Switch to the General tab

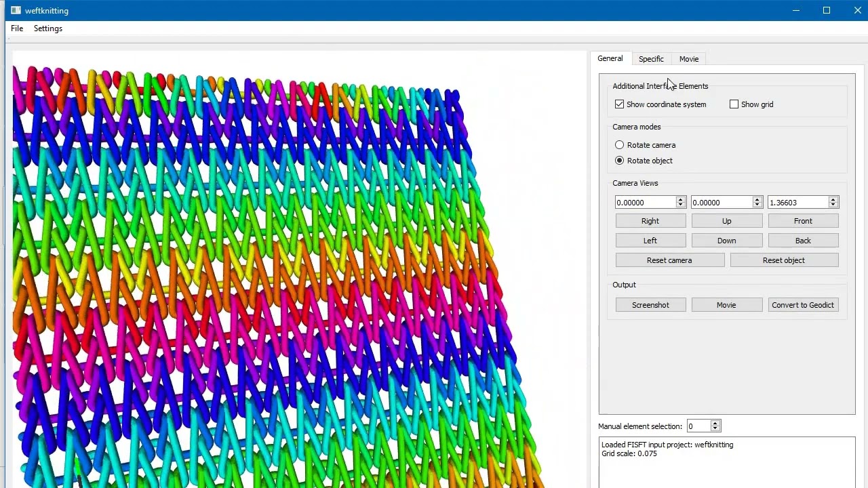click(610, 58)
